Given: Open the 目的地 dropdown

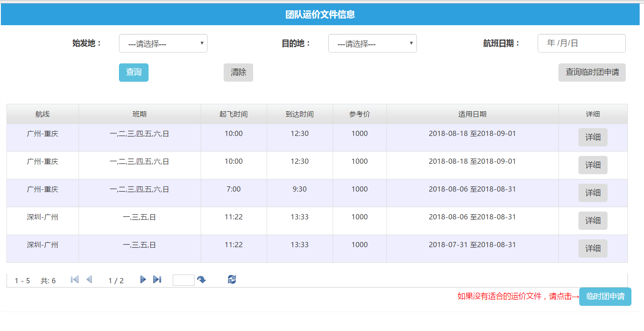Looking at the screenshot, I should coord(373,43).
